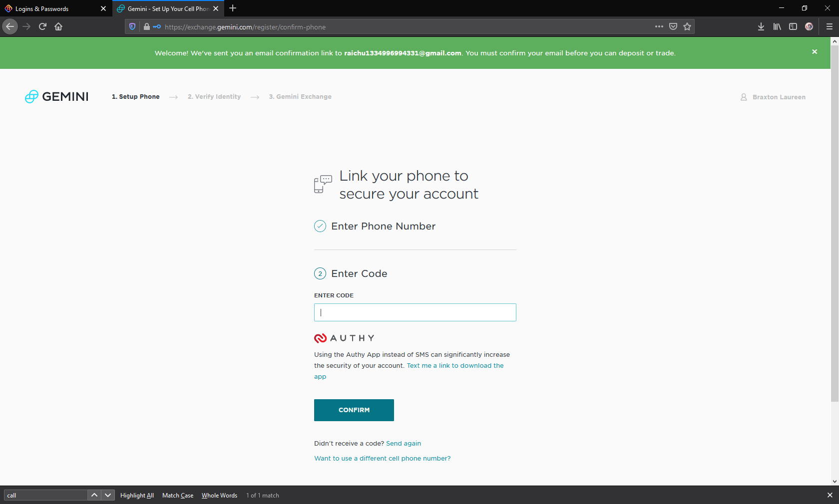Select step 3. Gemini Exchange
The image size is (839, 504).
[x=300, y=97]
